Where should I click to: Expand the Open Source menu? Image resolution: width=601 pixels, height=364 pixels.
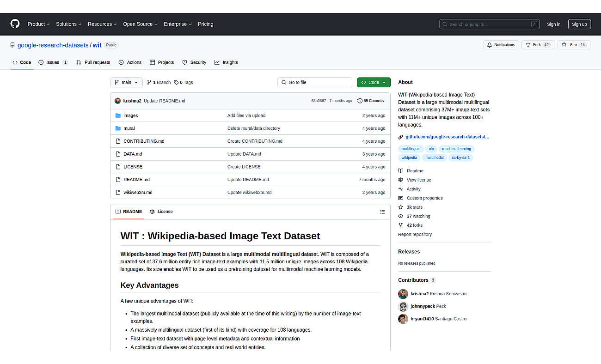coord(140,24)
